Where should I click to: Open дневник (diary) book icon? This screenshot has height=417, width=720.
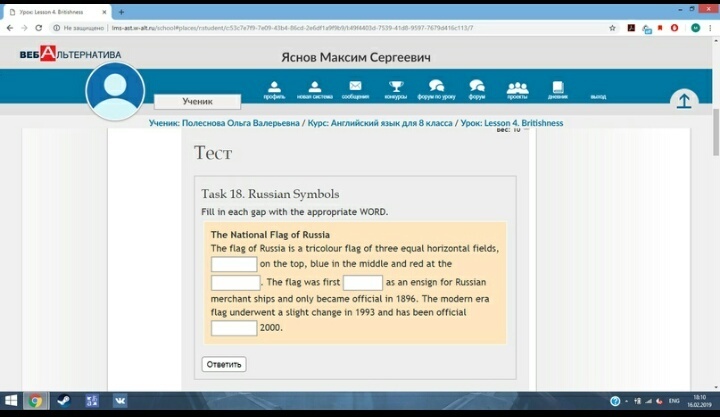pos(557,89)
